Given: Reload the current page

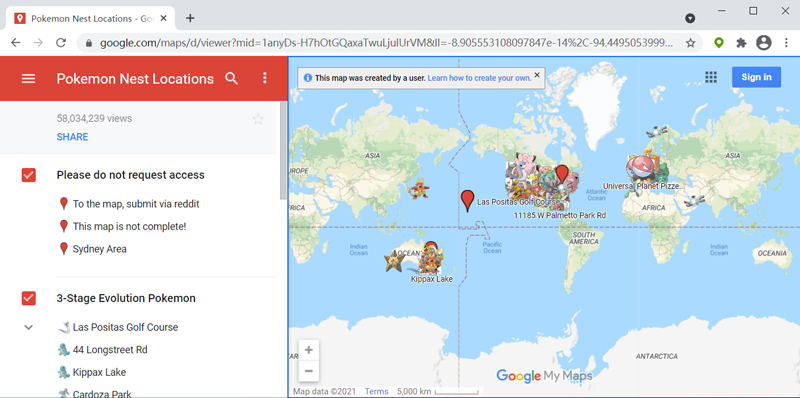Looking at the screenshot, I should click(61, 43).
